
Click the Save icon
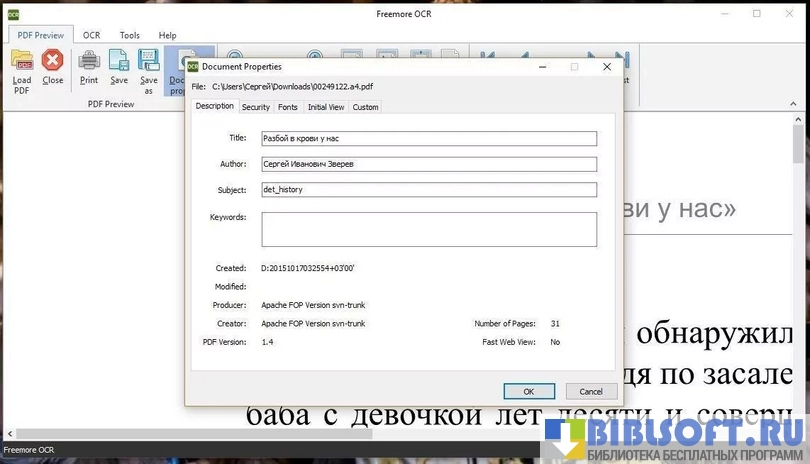click(x=119, y=61)
